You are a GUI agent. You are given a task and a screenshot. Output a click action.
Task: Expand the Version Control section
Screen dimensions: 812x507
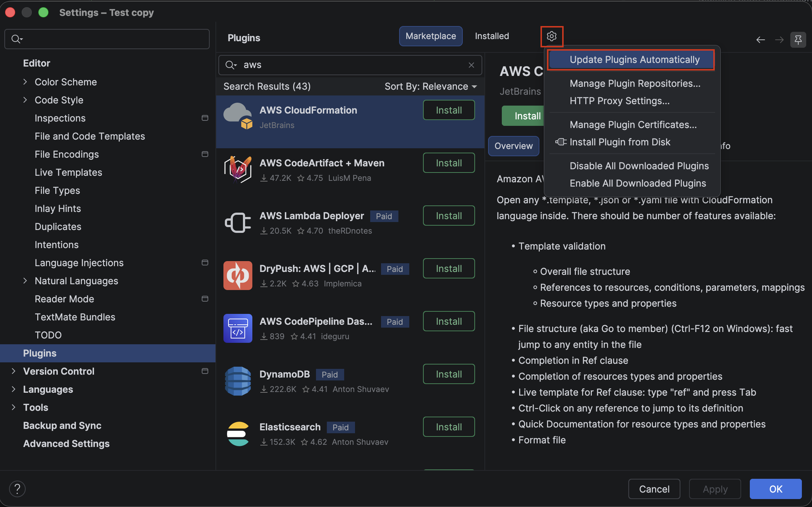pos(13,371)
